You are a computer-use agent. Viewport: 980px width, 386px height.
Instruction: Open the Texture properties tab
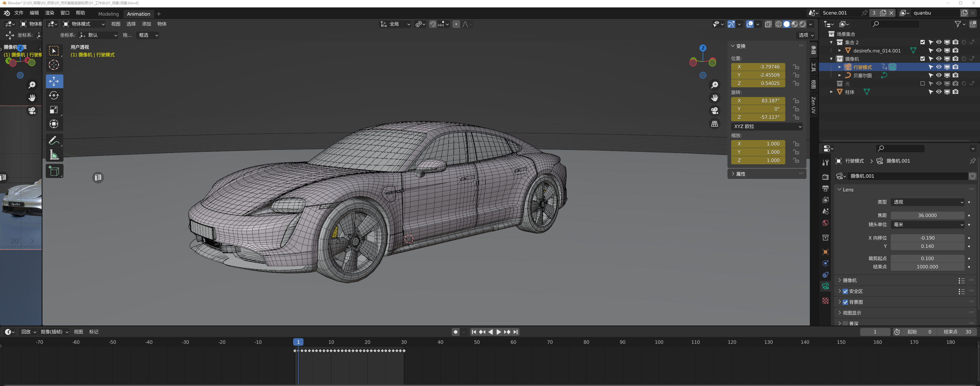[x=825, y=301]
